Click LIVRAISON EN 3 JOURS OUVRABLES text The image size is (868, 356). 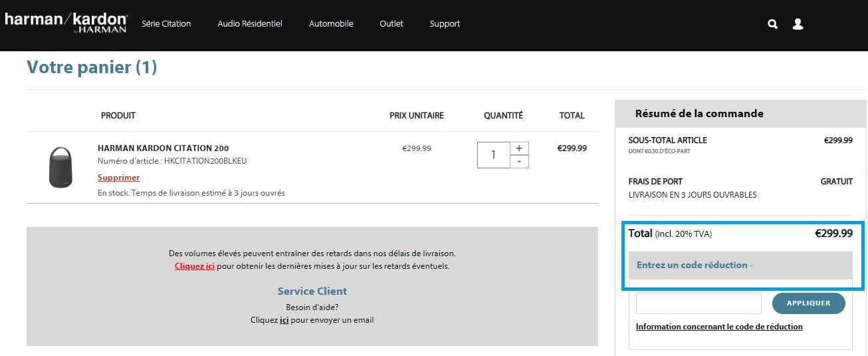pos(693,195)
